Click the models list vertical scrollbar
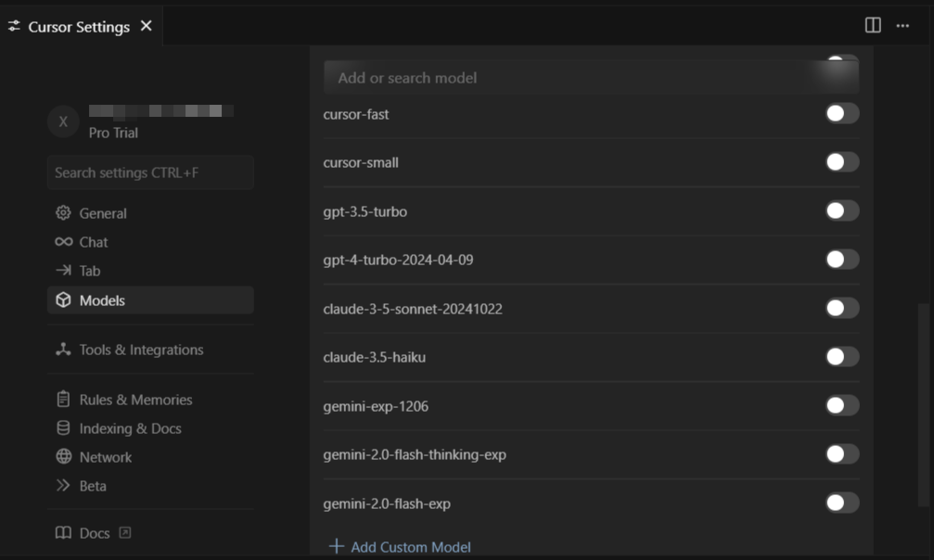 (x=923, y=405)
